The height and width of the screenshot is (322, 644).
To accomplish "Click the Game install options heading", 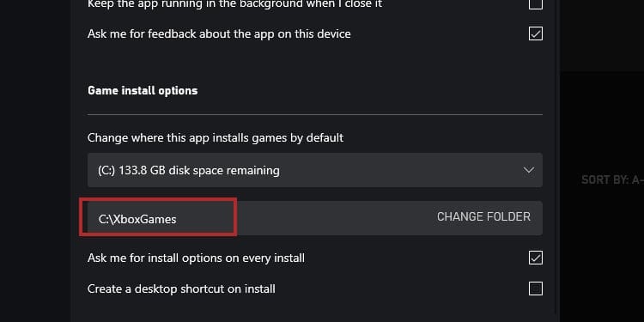I will point(143,90).
